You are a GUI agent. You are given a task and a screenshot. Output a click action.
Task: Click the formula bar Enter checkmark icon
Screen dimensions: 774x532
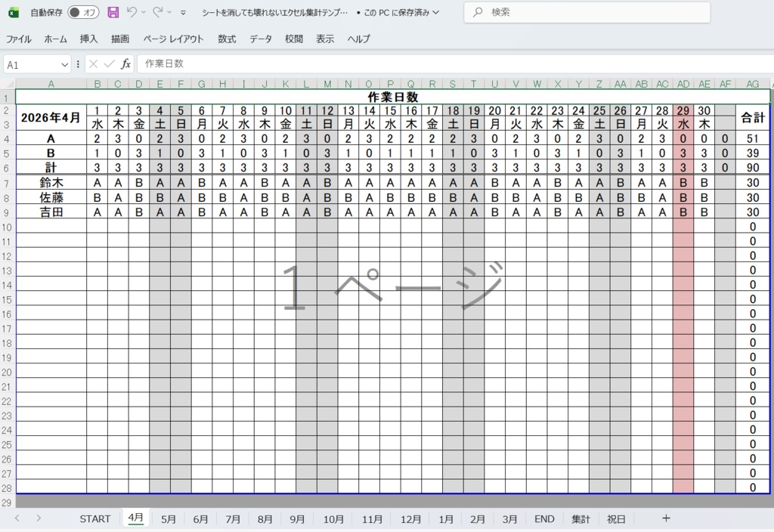(x=110, y=63)
